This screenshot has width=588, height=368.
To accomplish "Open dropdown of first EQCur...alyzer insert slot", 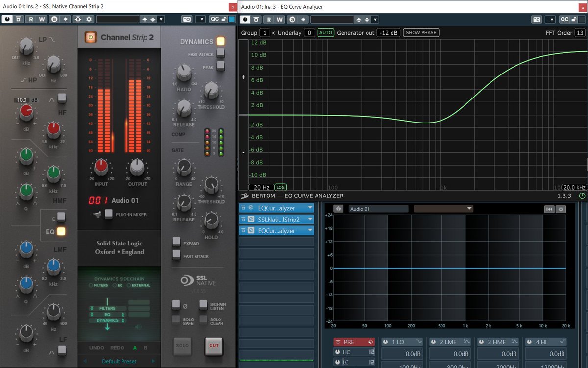I will pyautogui.click(x=310, y=208).
